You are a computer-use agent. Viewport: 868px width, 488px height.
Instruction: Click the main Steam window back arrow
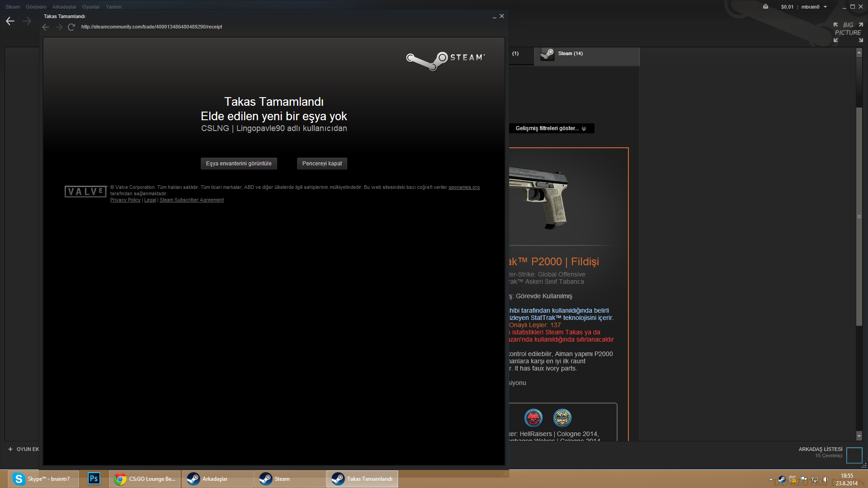click(x=10, y=21)
